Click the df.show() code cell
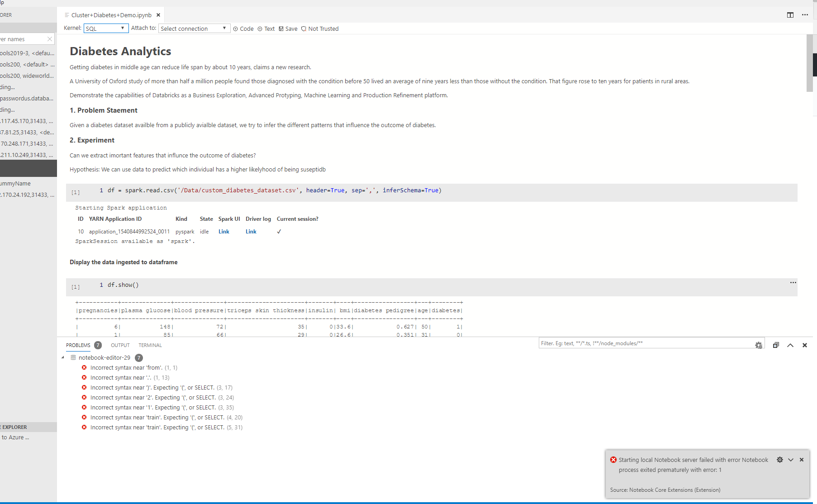Image resolution: width=817 pixels, height=504 pixels. coord(432,287)
